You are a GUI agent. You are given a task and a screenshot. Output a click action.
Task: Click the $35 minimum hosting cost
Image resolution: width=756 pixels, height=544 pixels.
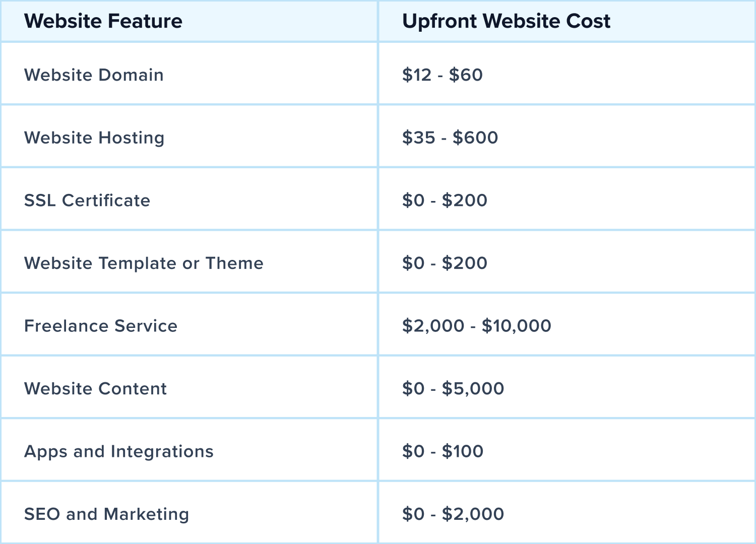[418, 138]
